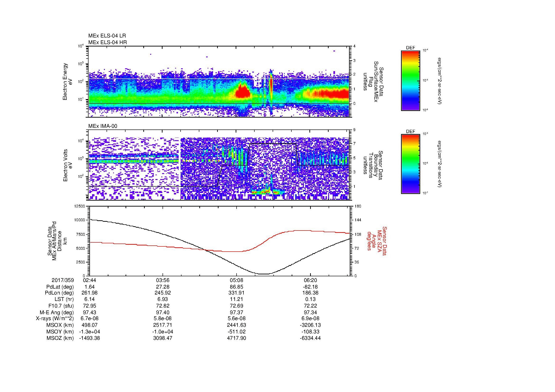The height and width of the screenshot is (392, 555).
Task: Click the LST value '6.93'
Action: [x=163, y=300]
